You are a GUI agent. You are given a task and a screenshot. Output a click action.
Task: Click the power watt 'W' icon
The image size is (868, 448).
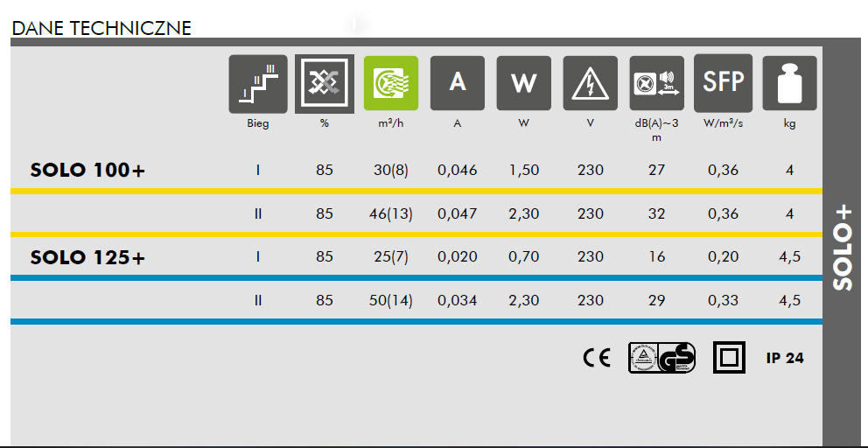(524, 85)
